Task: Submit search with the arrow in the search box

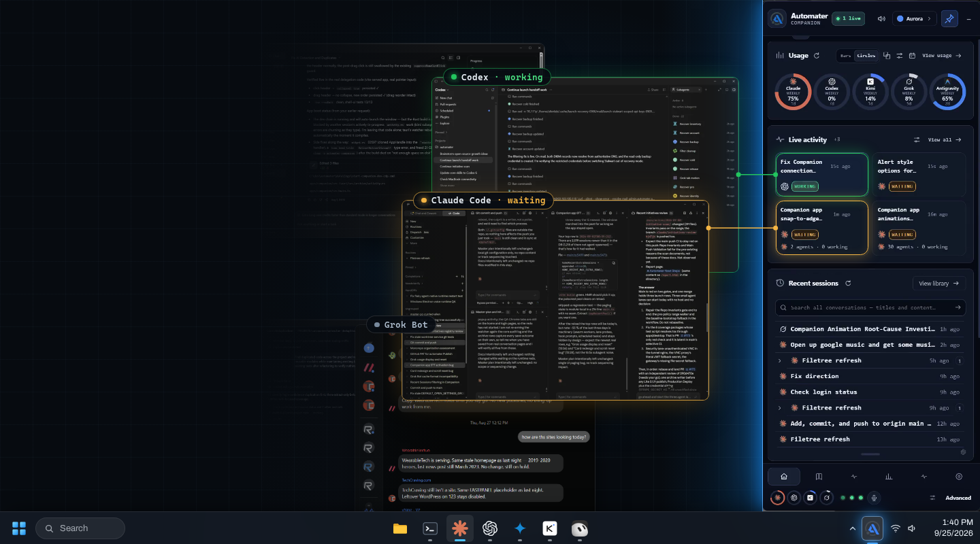Action: pos(958,307)
